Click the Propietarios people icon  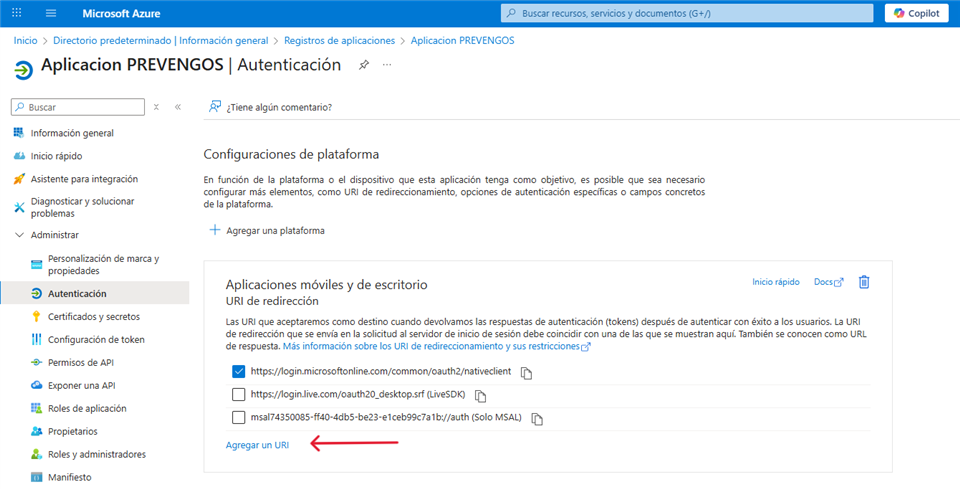[36, 431]
